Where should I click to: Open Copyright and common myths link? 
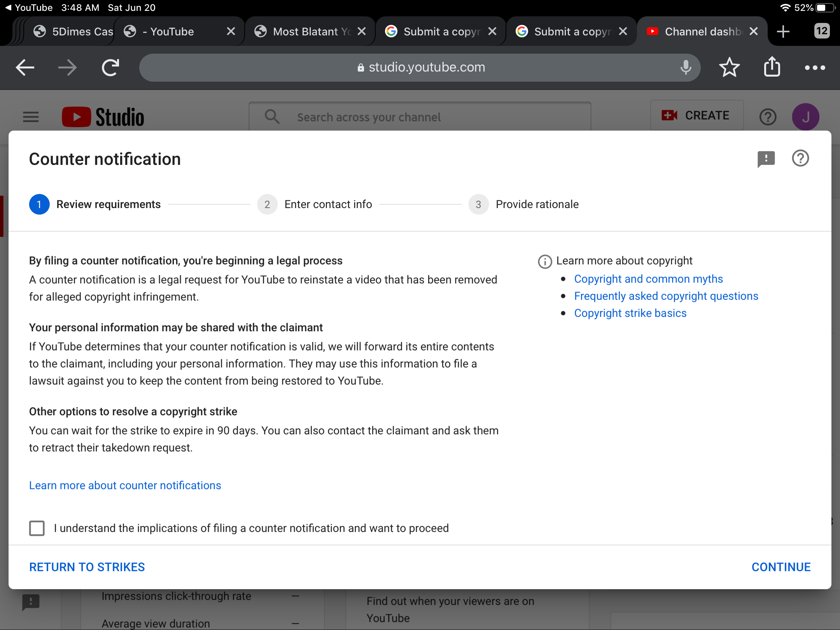pyautogui.click(x=648, y=279)
